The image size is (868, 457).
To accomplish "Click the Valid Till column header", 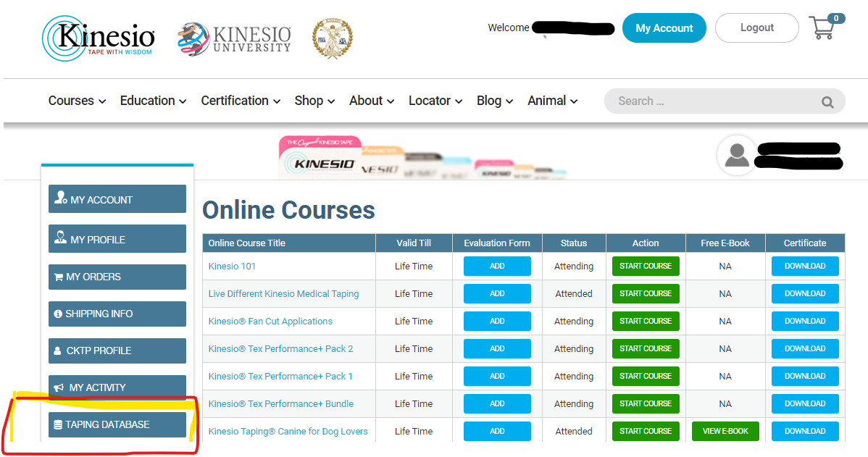I will [x=414, y=243].
